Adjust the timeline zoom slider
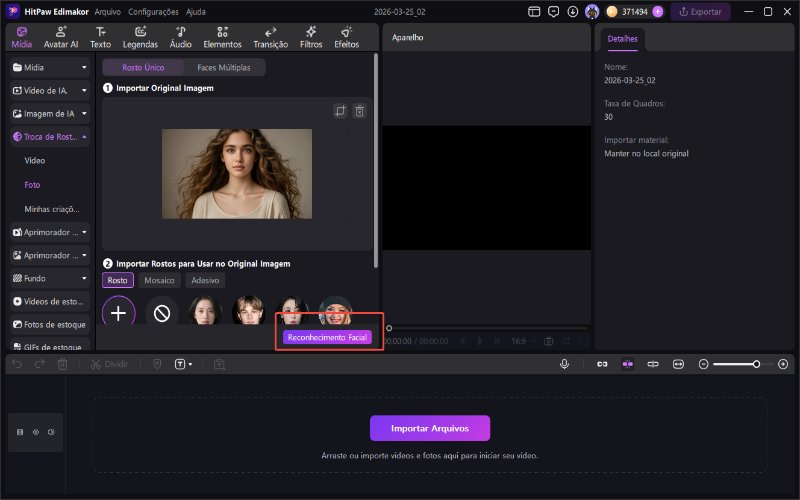Screen dimensions: 800x500 [x=756, y=365]
